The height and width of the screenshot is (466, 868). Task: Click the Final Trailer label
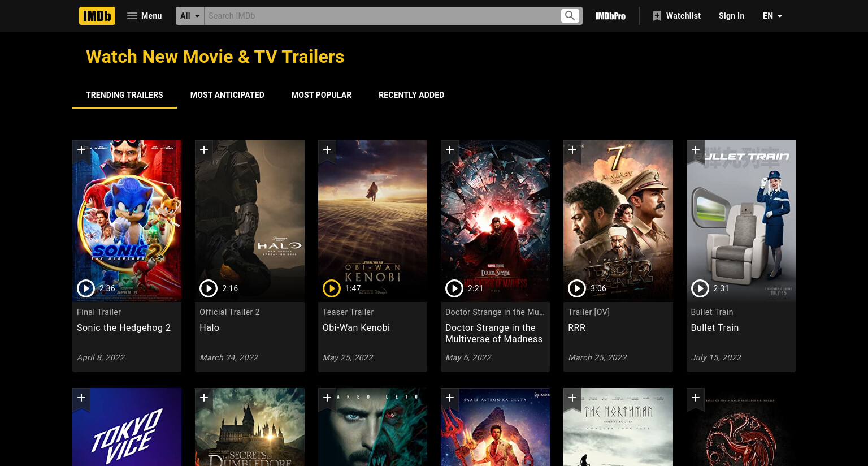click(x=99, y=312)
